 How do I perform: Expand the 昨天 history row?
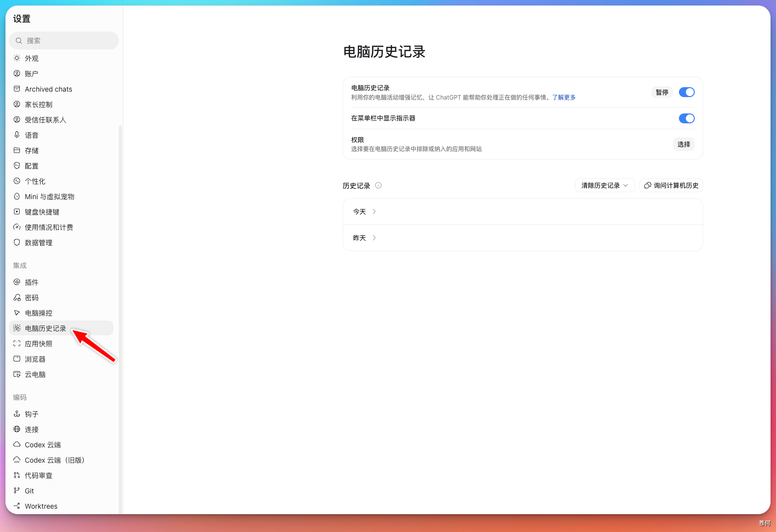522,238
